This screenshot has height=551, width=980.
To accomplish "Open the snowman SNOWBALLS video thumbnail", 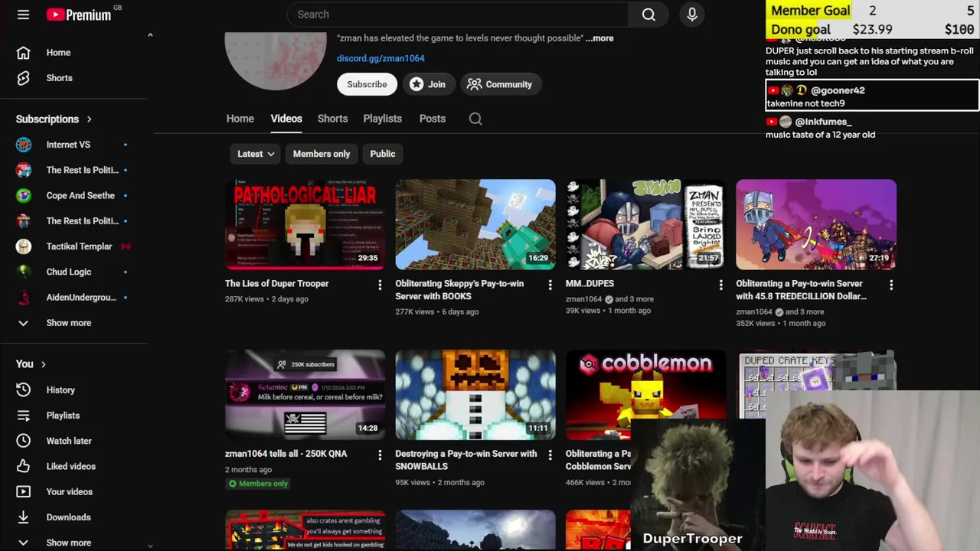I will tap(475, 395).
